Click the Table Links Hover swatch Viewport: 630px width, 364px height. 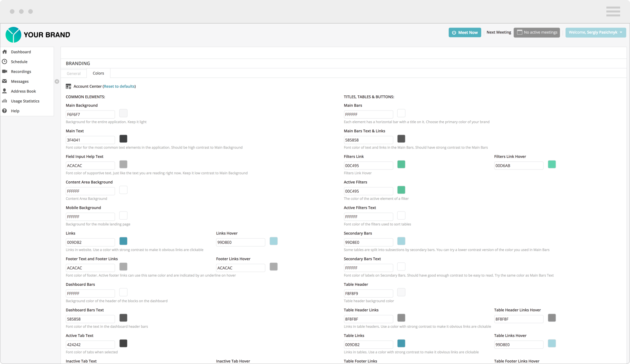click(x=552, y=343)
